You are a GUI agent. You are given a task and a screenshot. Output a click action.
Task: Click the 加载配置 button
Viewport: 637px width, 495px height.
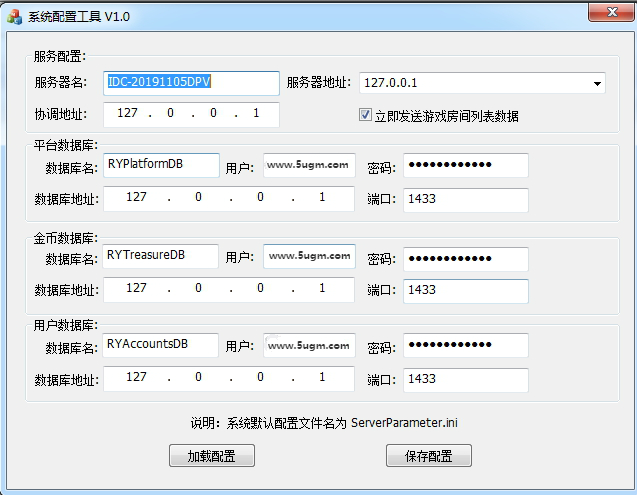pos(212,456)
